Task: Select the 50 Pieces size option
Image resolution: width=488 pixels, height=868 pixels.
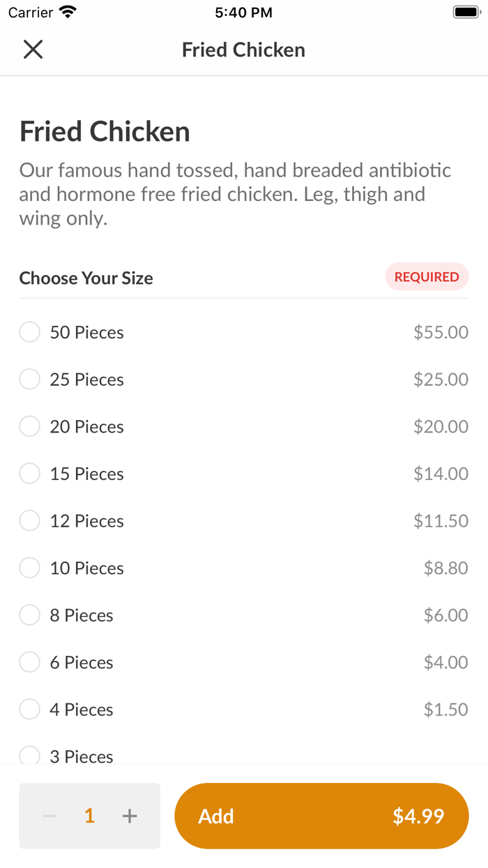Action: [x=29, y=332]
